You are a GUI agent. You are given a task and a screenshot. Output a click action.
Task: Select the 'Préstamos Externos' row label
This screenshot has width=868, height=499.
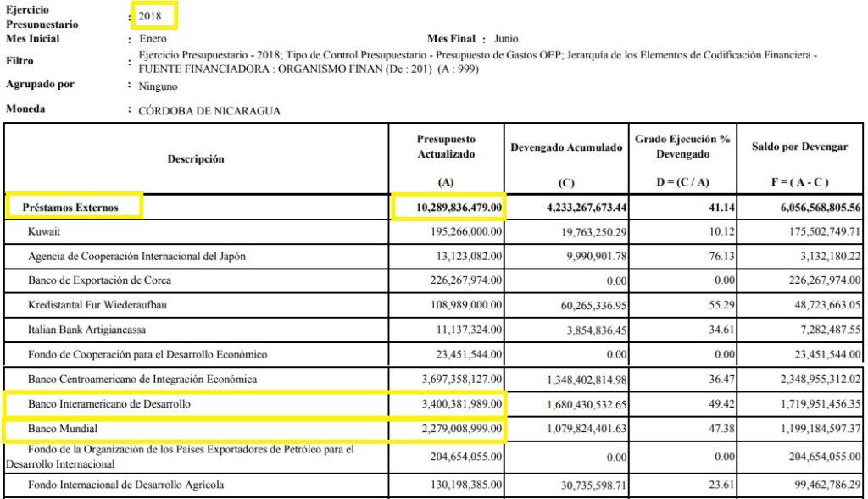coord(70,208)
